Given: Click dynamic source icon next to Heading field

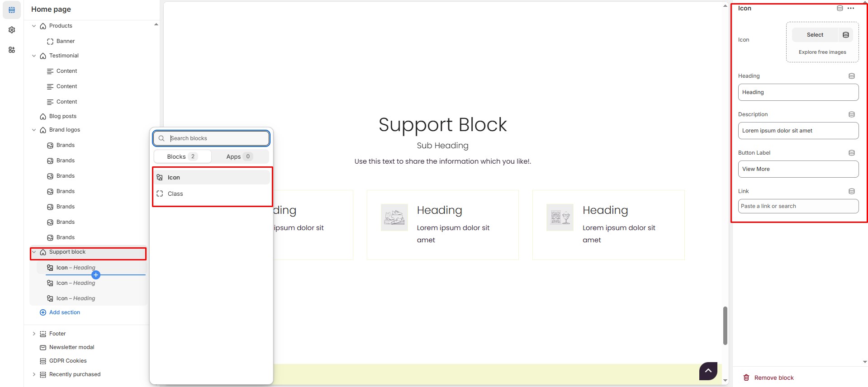Looking at the screenshot, I should pos(852,76).
